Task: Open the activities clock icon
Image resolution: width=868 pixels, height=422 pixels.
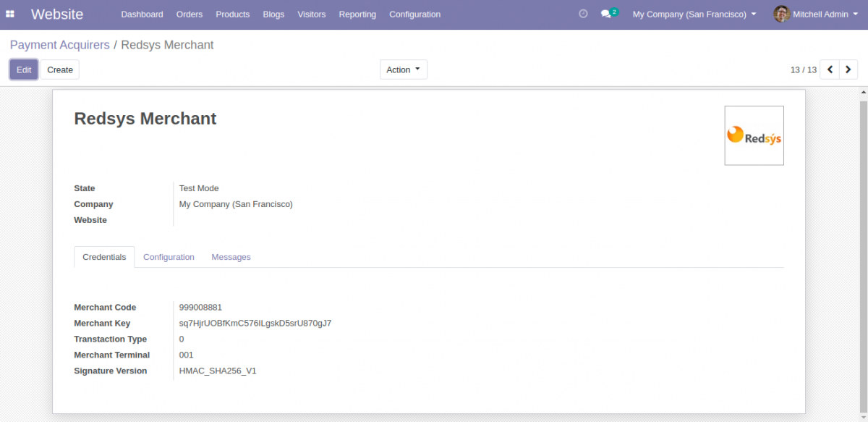Action: [x=583, y=14]
